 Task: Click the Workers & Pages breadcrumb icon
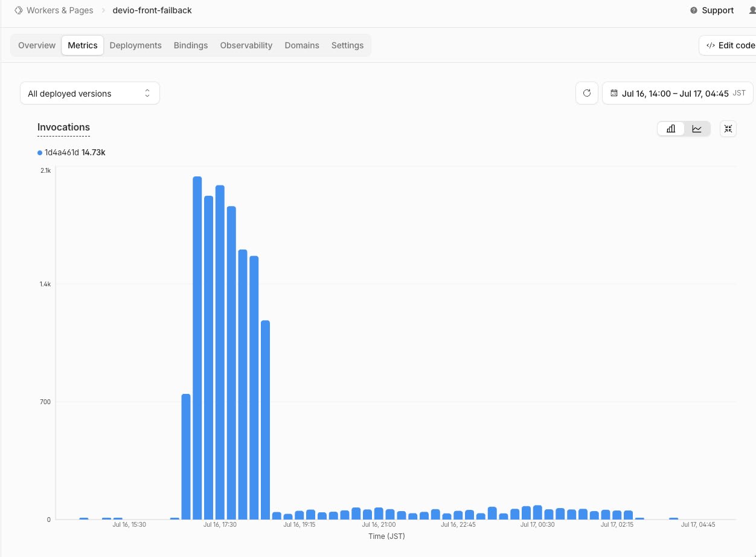[x=19, y=10]
